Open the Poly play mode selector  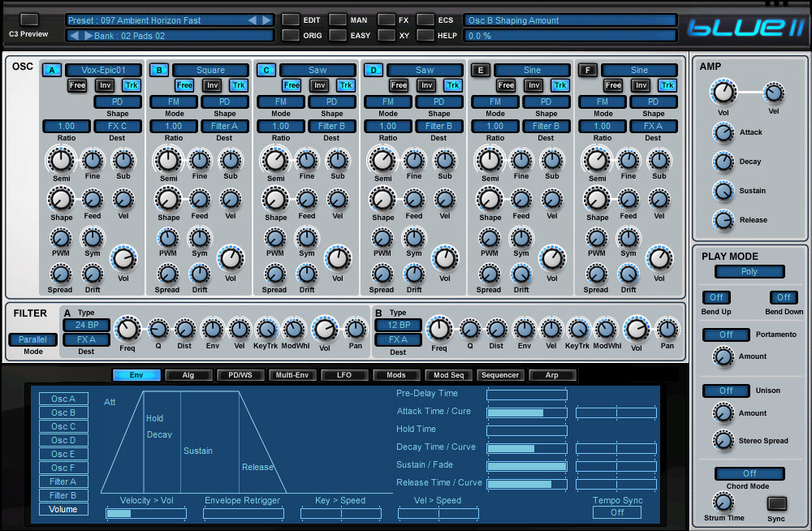click(749, 272)
